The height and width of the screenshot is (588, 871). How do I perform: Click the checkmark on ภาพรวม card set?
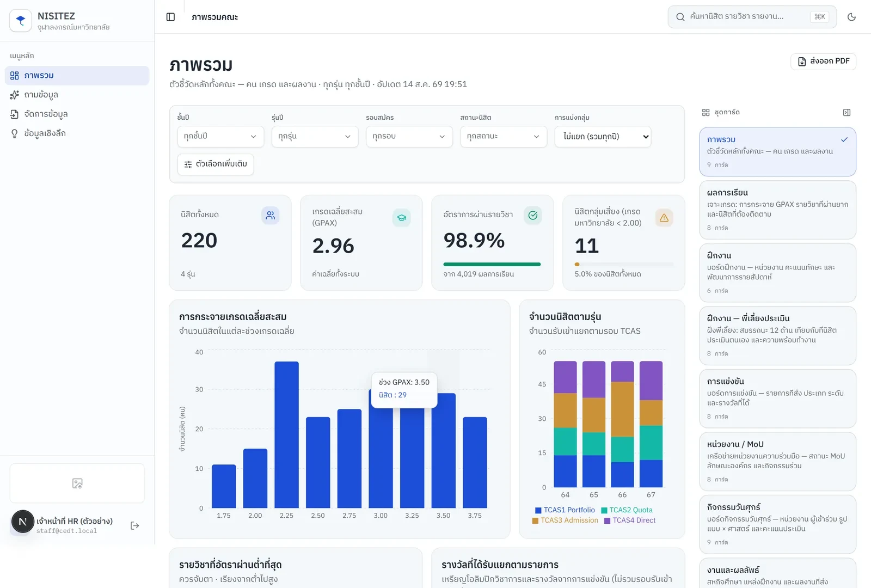[844, 139]
